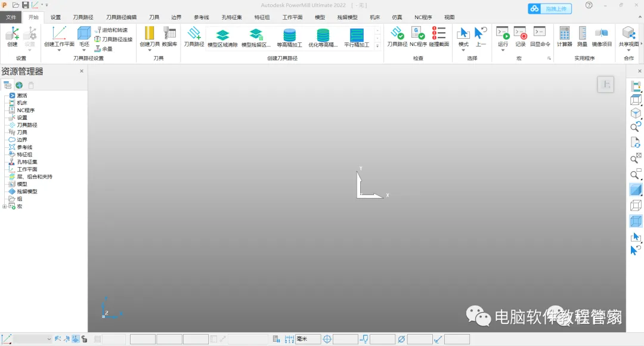Select 残留模型 in explorer tree
This screenshot has width=644, height=346.
[x=27, y=191]
